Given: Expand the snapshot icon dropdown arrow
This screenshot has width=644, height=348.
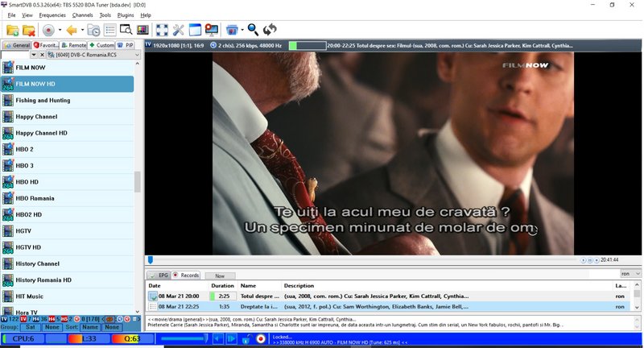Looking at the screenshot, I should click(x=242, y=30).
